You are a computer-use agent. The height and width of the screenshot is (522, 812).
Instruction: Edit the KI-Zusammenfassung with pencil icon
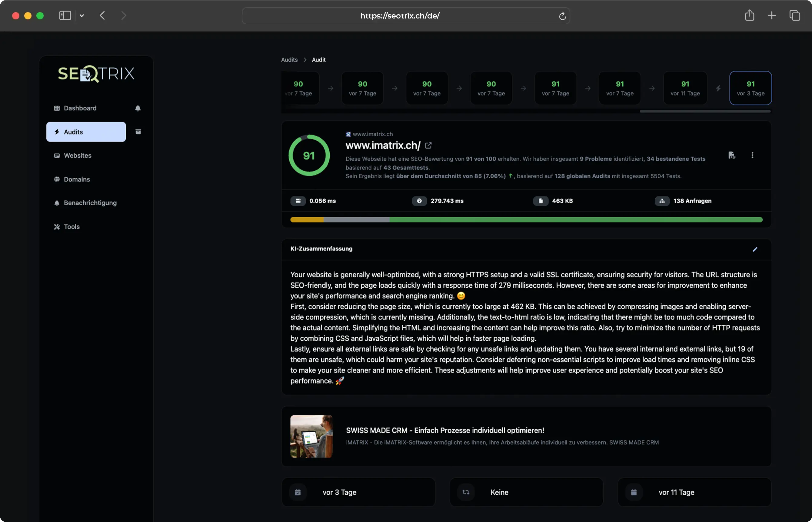[x=755, y=249]
